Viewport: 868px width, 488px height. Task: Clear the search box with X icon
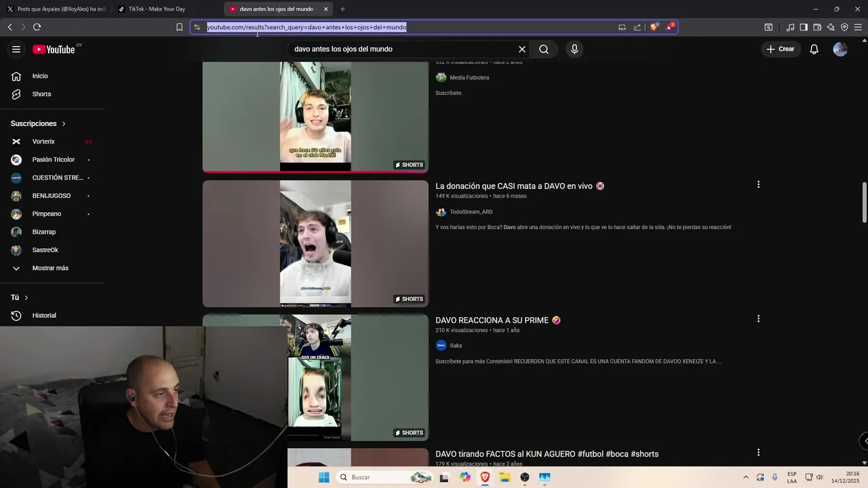click(x=522, y=49)
